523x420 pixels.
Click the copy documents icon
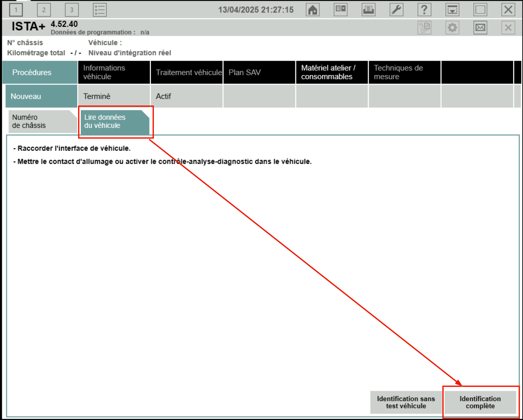tap(424, 27)
